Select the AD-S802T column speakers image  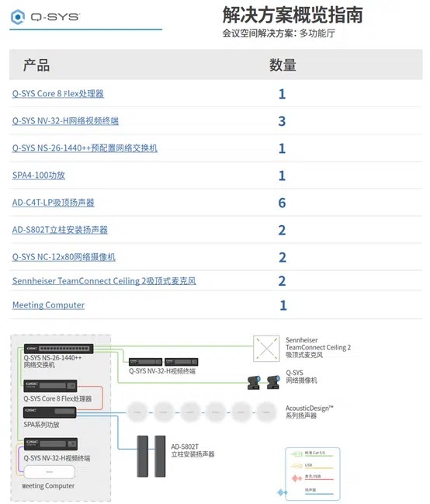pos(151,457)
